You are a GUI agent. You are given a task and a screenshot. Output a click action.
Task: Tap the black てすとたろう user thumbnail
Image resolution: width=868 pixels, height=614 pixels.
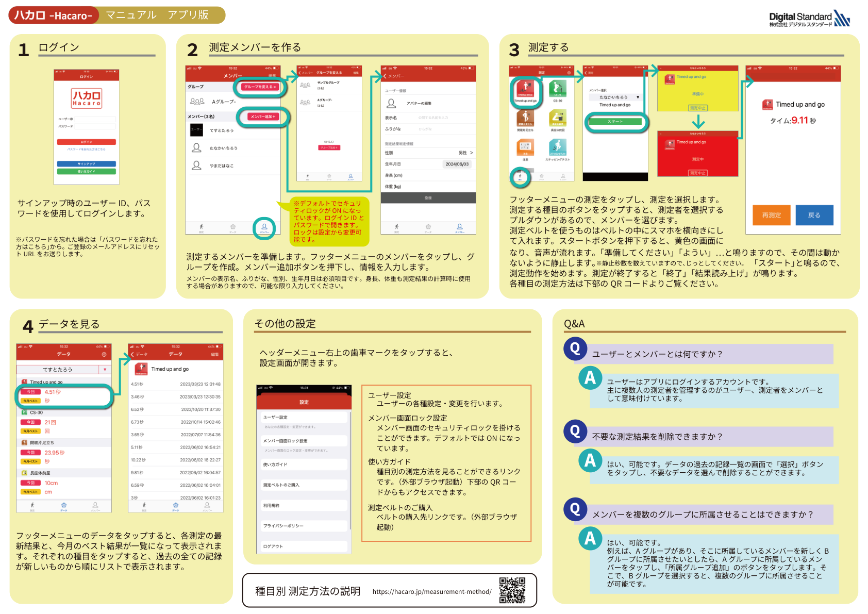196,130
